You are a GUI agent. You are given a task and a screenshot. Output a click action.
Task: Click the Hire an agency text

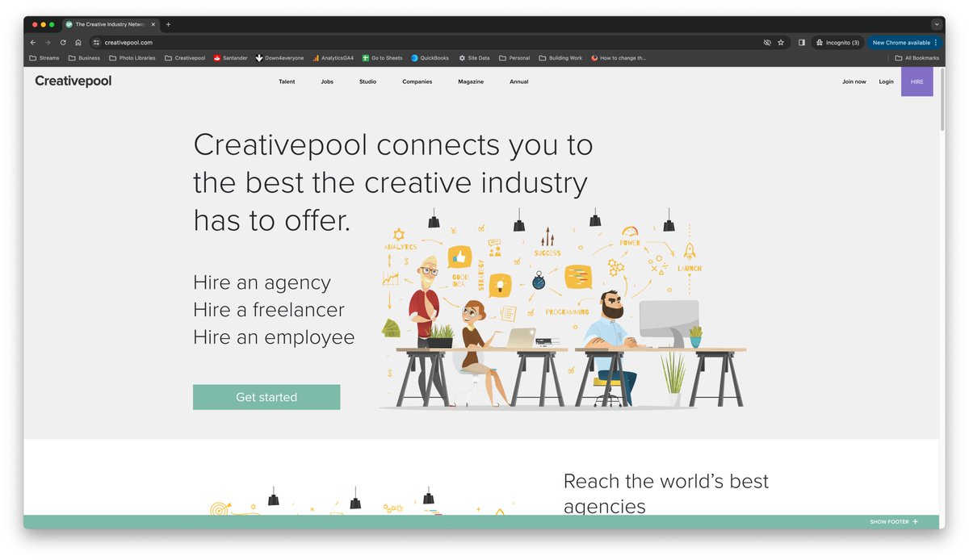262,282
